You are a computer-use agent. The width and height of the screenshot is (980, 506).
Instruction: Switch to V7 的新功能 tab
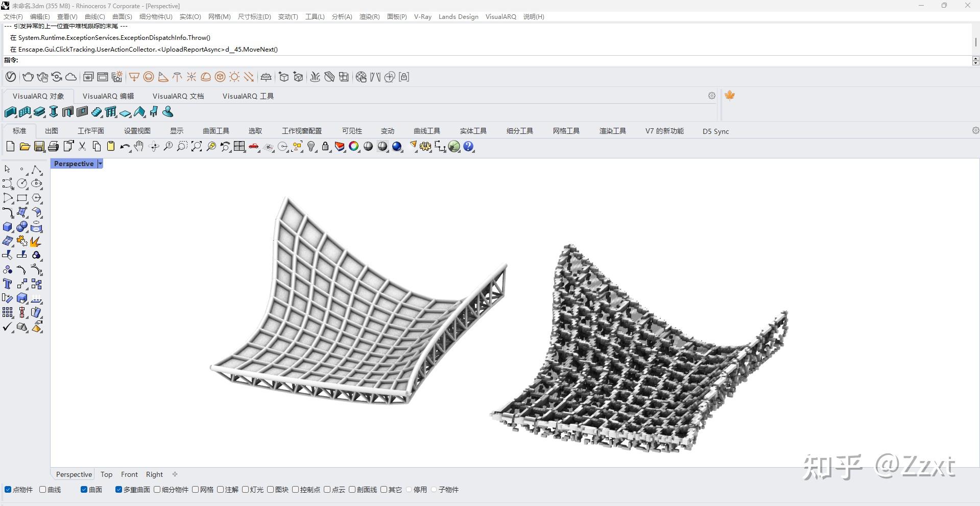click(664, 131)
